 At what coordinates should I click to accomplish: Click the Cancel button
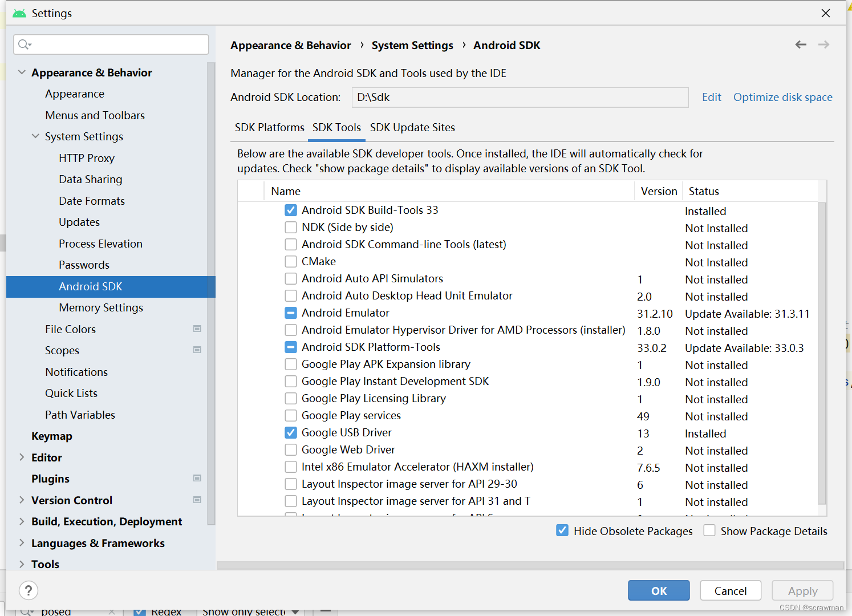731,590
